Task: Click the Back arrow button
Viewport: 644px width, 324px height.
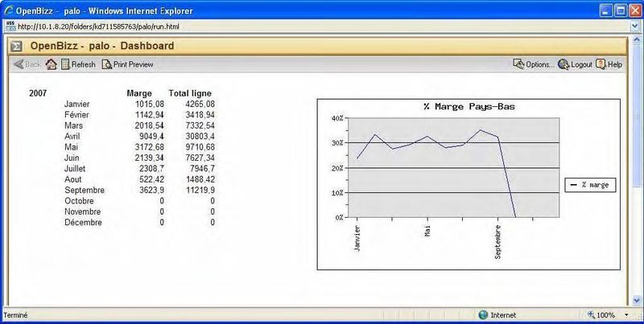Action: [x=27, y=64]
